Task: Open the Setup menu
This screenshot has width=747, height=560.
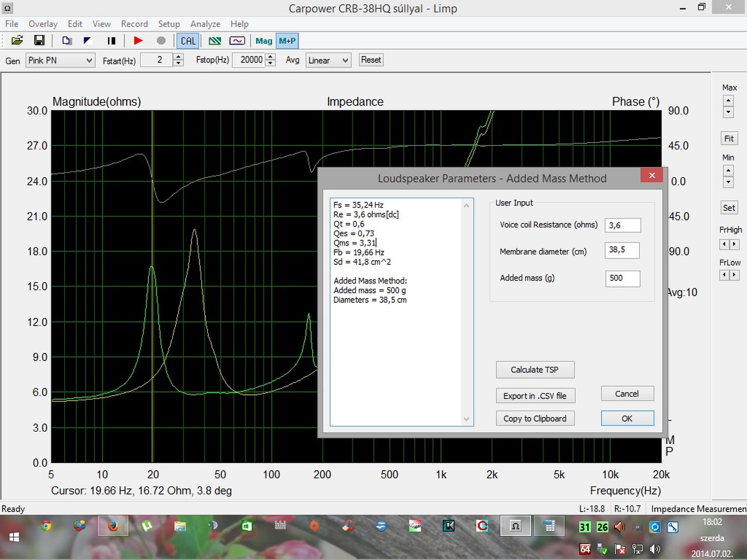Action: 169,24
